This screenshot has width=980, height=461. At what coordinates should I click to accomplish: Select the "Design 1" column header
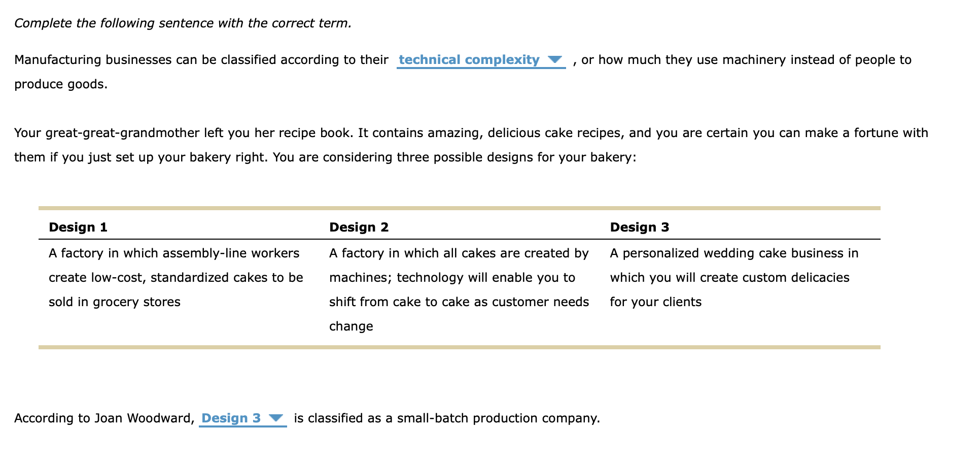78,227
